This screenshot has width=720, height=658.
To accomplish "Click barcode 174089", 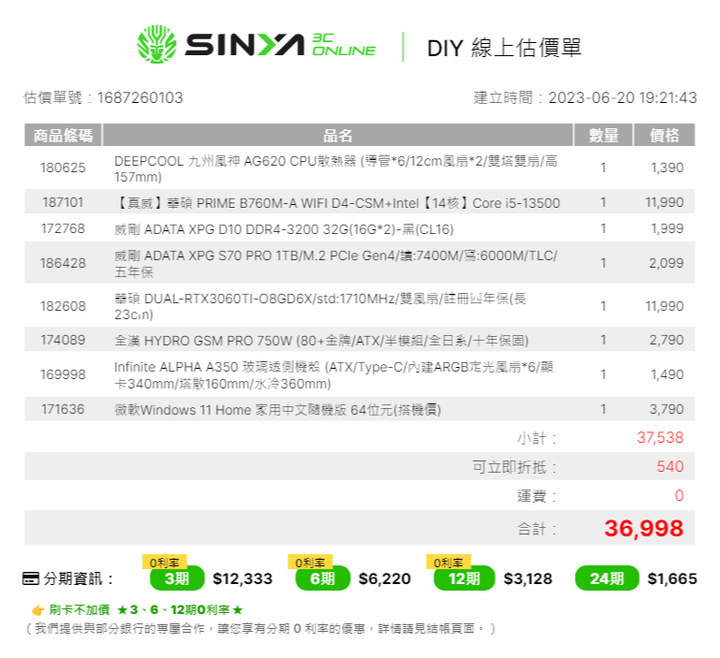I will coord(63,340).
